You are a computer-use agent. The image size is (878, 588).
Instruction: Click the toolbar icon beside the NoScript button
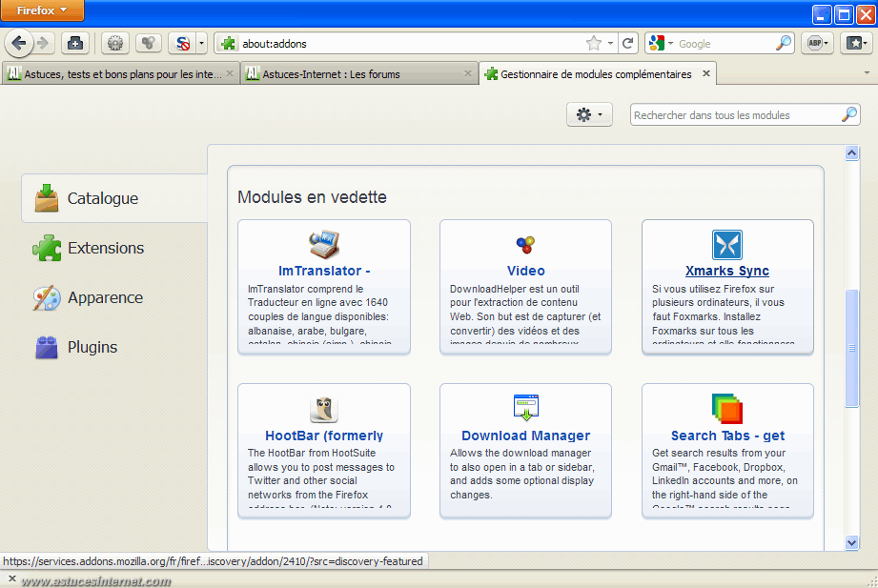tap(149, 43)
